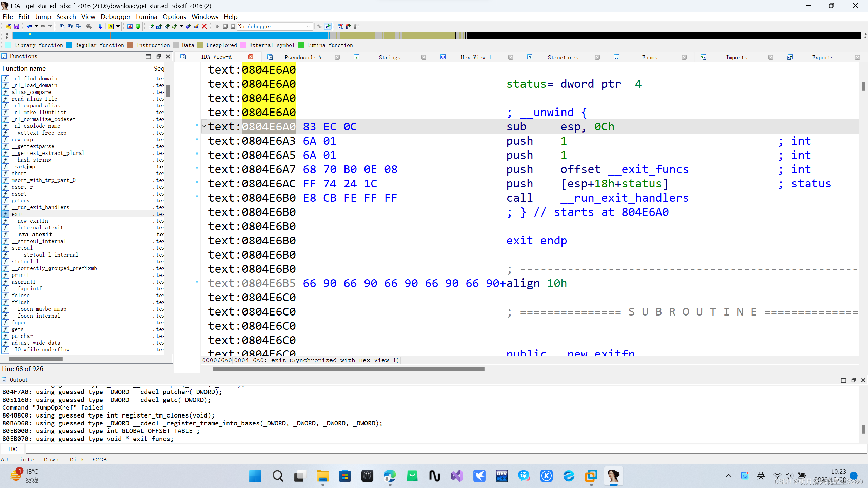Open the No debugger dropdown

pos(308,26)
